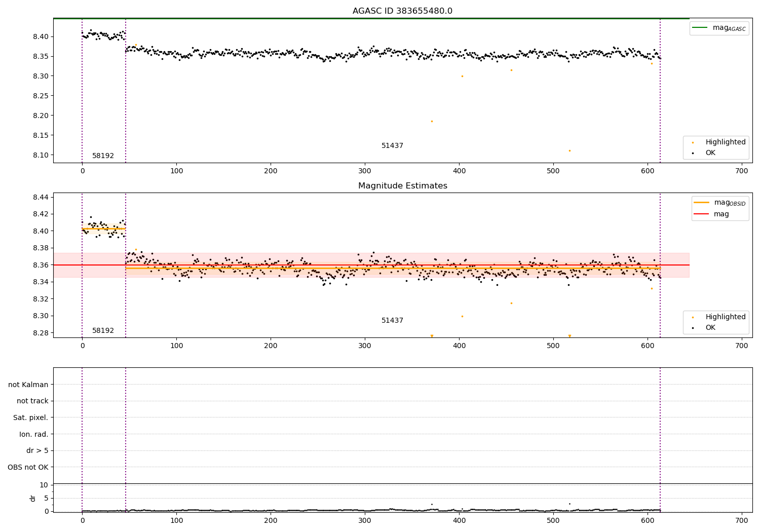Click the 100 x-axis tick under the top plot

pyautogui.click(x=176, y=171)
